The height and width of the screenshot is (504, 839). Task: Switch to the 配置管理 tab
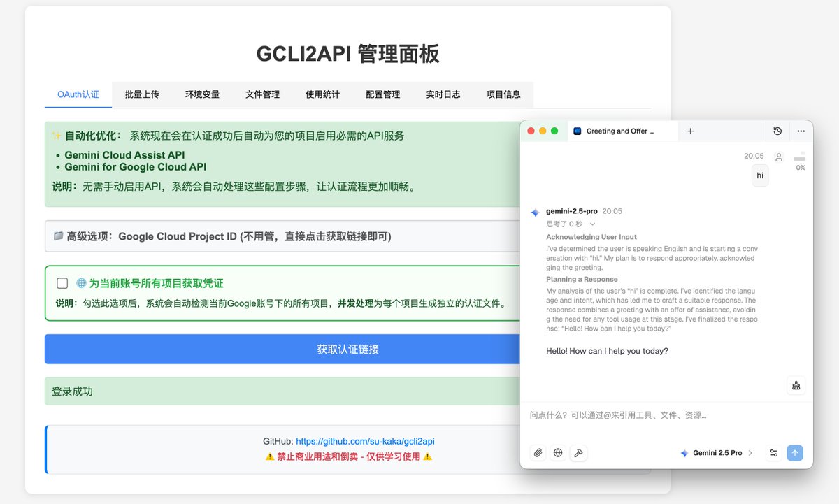click(383, 94)
